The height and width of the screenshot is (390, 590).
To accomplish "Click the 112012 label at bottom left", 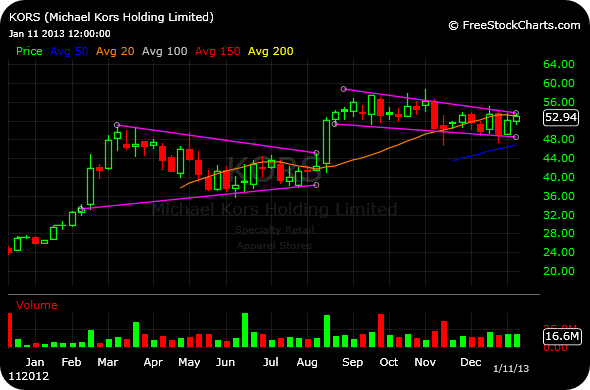I will tap(29, 376).
